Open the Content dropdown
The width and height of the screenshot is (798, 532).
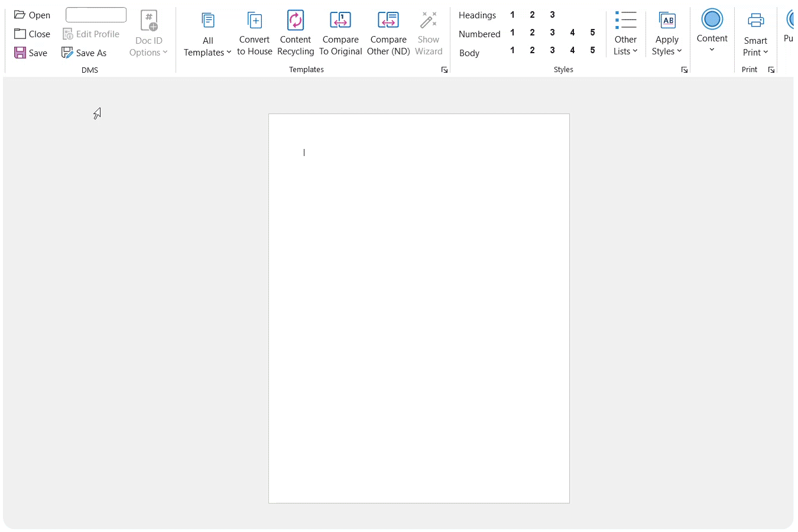(712, 31)
